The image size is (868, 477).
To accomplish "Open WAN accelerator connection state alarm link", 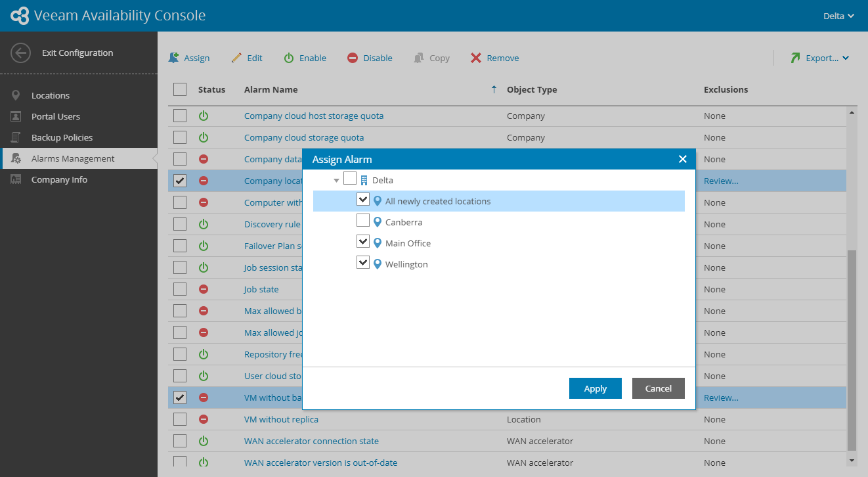I will pyautogui.click(x=311, y=441).
